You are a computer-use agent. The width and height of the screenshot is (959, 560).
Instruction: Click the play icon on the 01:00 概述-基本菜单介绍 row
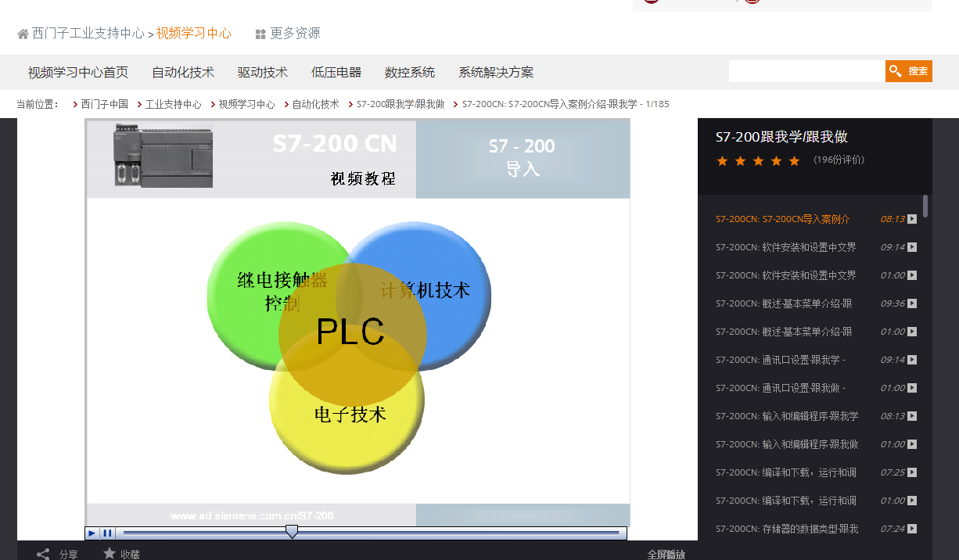pyautogui.click(x=912, y=332)
